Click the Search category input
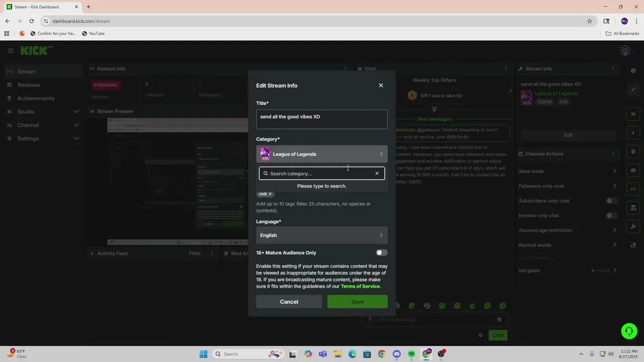Viewport: 644px width, 362px height. click(321, 173)
